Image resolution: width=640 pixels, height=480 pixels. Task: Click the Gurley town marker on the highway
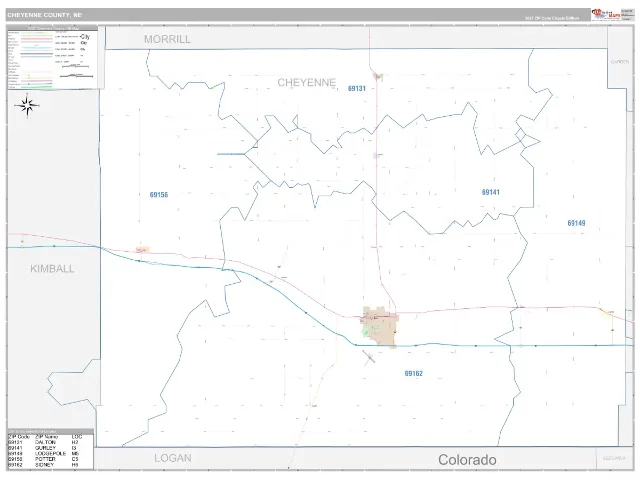pyautogui.click(x=377, y=155)
